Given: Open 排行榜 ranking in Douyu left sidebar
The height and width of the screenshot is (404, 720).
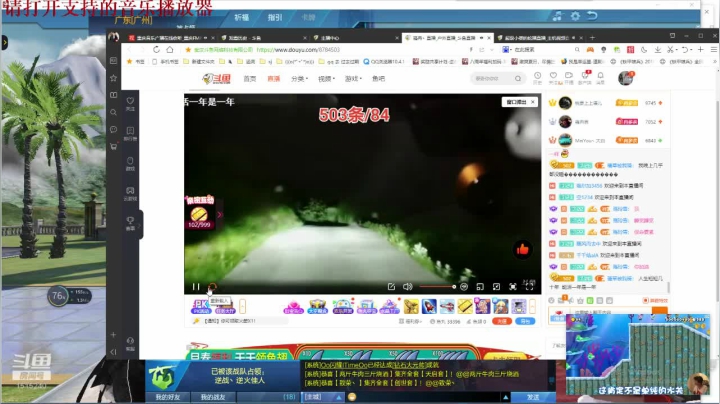Looking at the screenshot, I should click(130, 134).
